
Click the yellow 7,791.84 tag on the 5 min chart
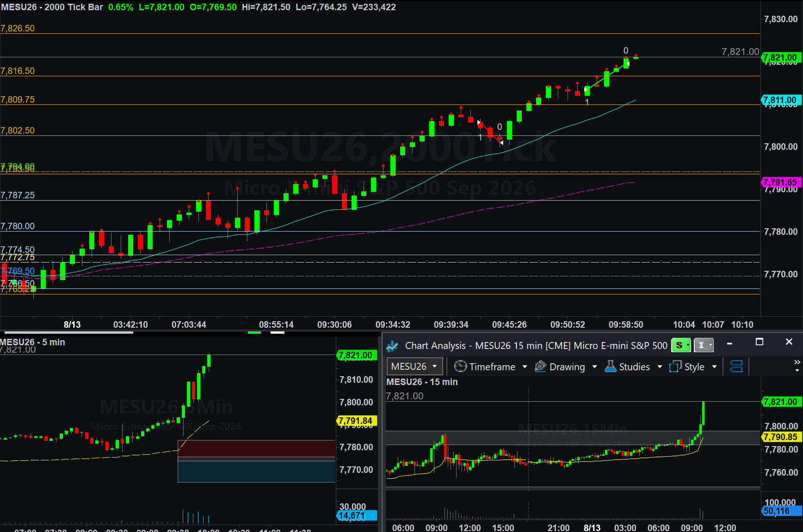click(x=357, y=421)
